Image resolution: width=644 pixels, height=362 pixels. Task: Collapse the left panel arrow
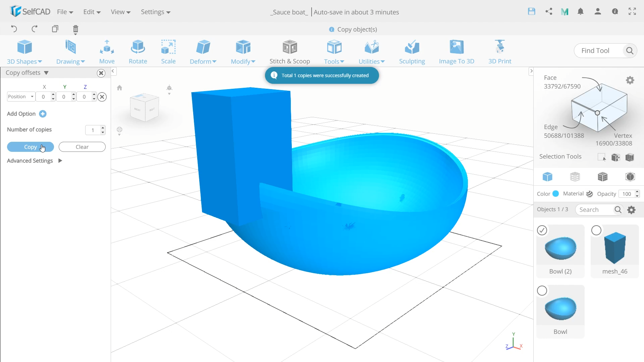[x=113, y=71]
